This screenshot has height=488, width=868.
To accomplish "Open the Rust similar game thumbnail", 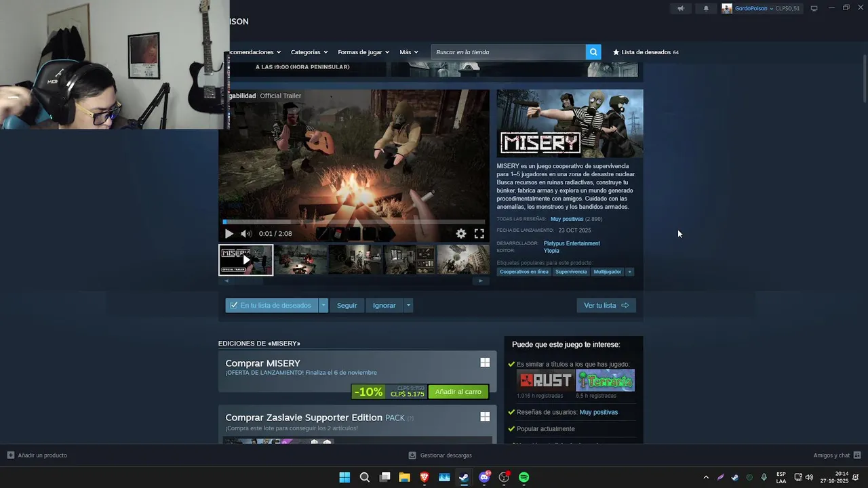I will click(x=545, y=380).
